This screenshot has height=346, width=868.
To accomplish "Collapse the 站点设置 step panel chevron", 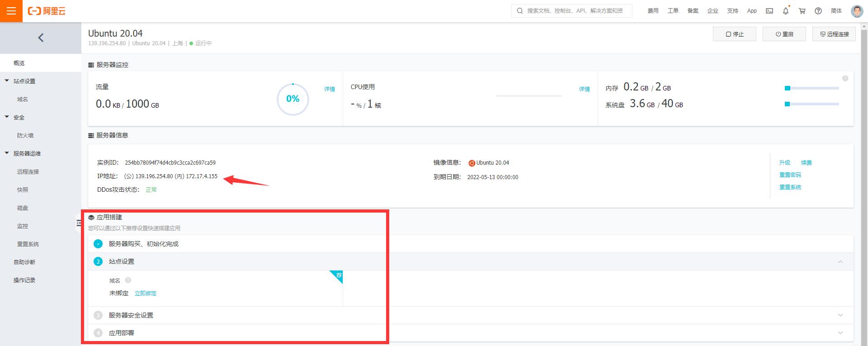I will [840, 261].
